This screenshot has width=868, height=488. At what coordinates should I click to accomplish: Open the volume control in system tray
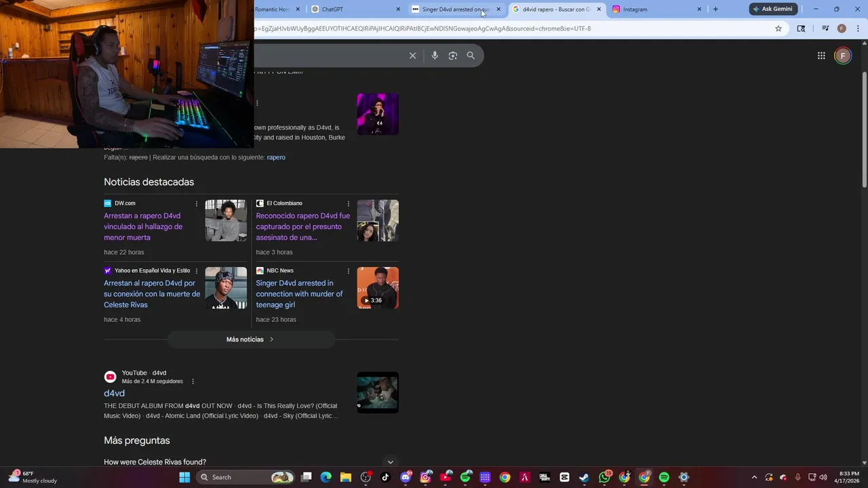tap(825, 477)
